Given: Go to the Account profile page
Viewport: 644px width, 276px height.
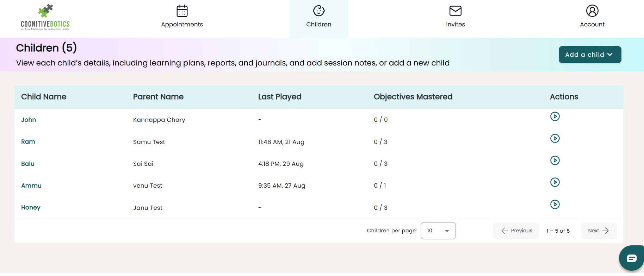Looking at the screenshot, I should point(592,17).
